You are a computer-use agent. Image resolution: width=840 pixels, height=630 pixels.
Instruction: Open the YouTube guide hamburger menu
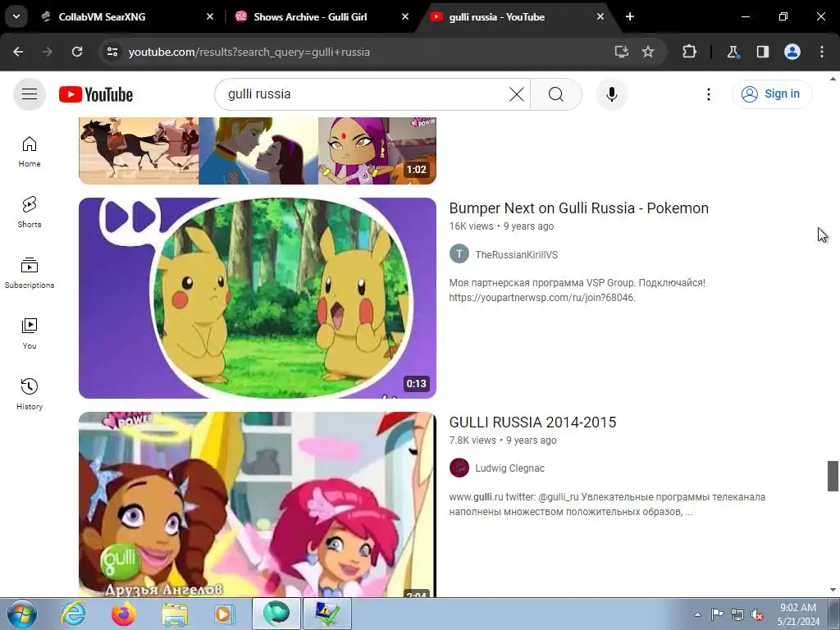click(x=30, y=94)
